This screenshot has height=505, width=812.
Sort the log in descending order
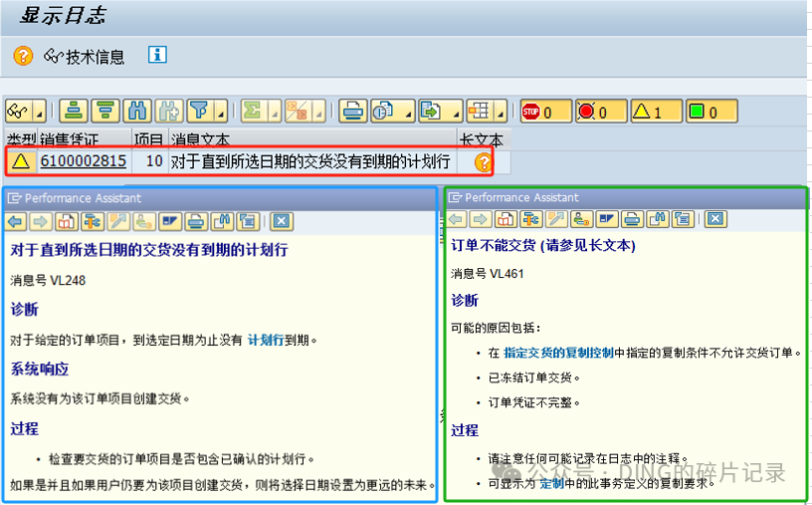point(105,111)
